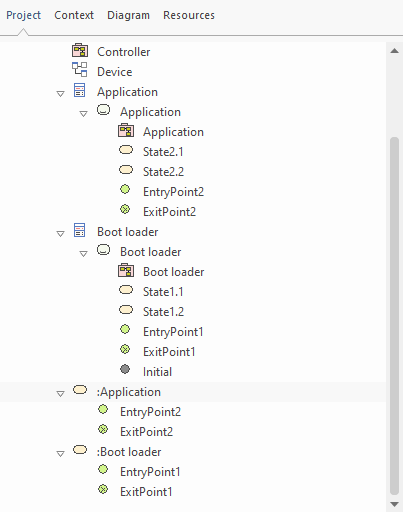Click the top-level Boot loader class icon
Viewport: 403px width, 512px height.
(x=79, y=230)
